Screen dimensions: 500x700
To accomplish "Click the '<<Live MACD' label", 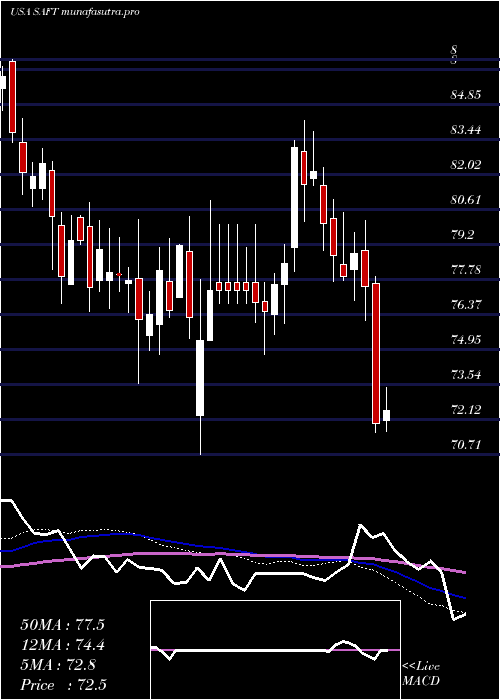I will click(x=421, y=674).
